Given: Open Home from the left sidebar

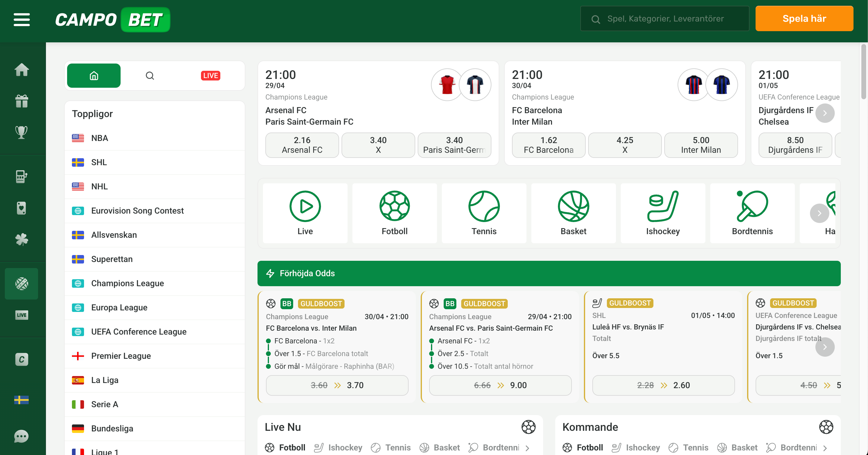Looking at the screenshot, I should pos(21,70).
